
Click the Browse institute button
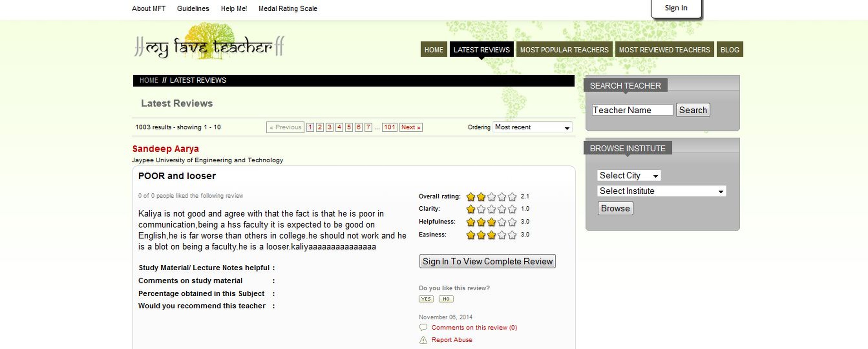click(x=615, y=208)
